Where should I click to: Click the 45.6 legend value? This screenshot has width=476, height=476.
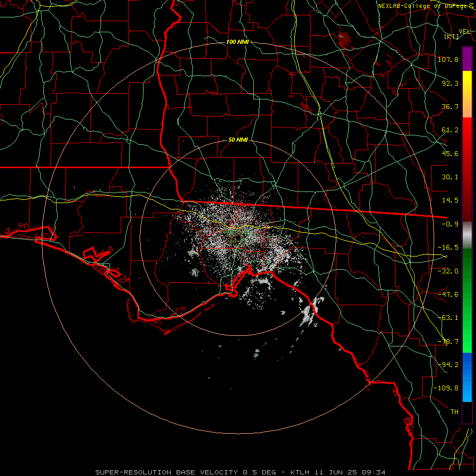tap(450, 153)
